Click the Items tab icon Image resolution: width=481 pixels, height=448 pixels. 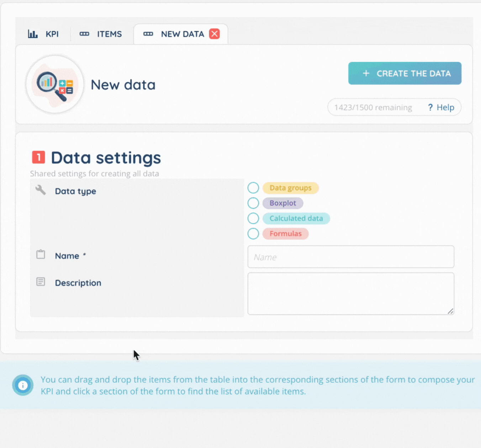[x=84, y=34]
